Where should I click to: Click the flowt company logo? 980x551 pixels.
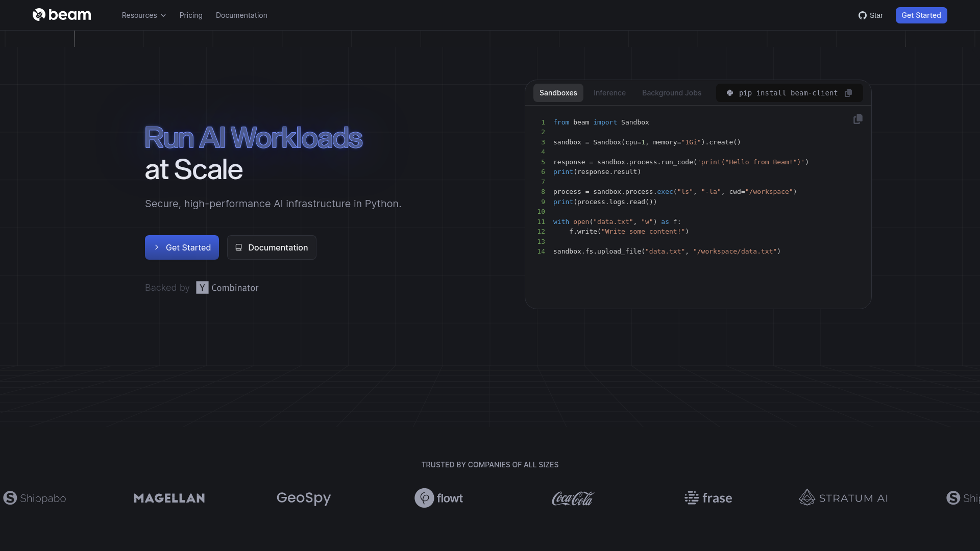point(439,498)
